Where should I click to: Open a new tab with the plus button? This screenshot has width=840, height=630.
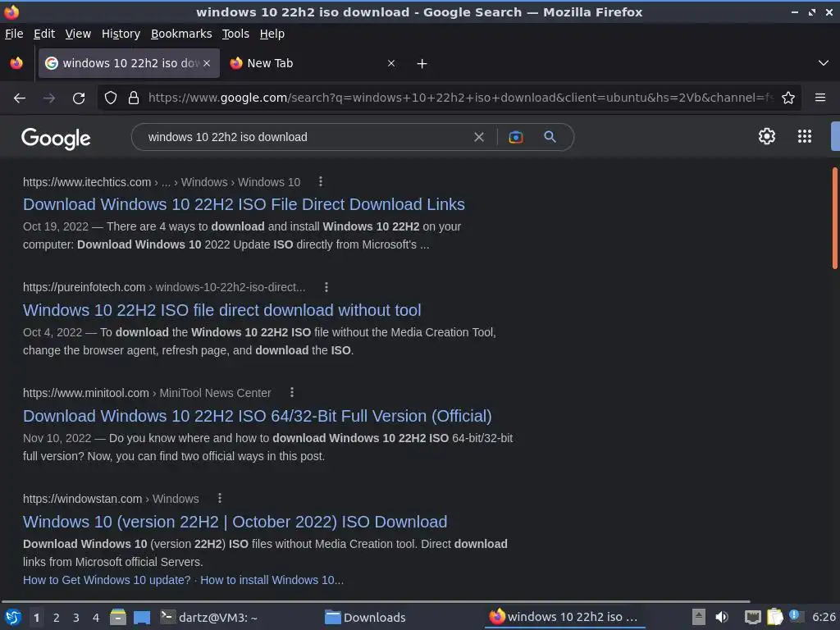tap(422, 64)
